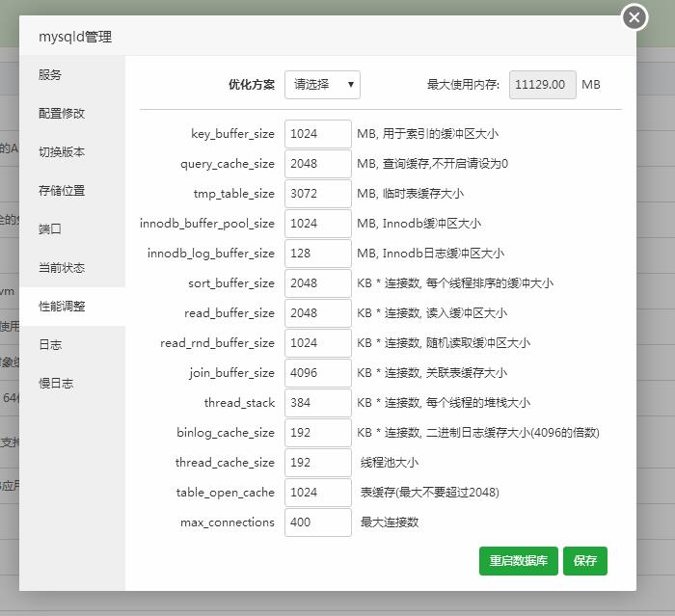Screen dimensions: 675x616
Task: Focus the query_cache_size input field
Action: point(317,164)
